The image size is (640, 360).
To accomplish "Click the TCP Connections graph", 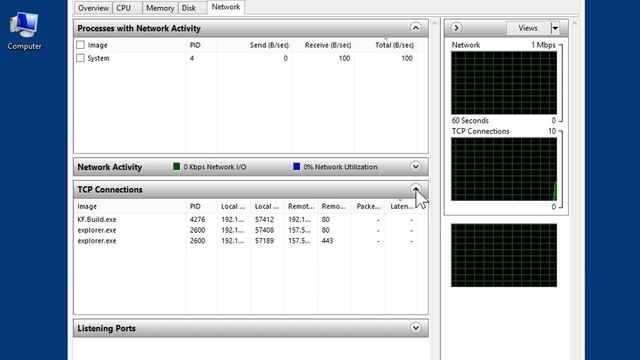I will (504, 169).
